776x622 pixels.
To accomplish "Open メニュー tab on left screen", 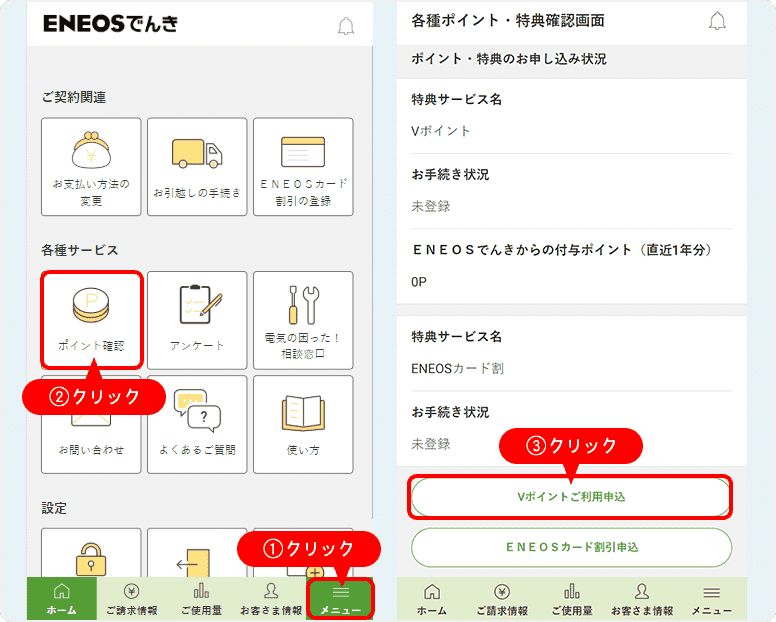I will [340, 598].
